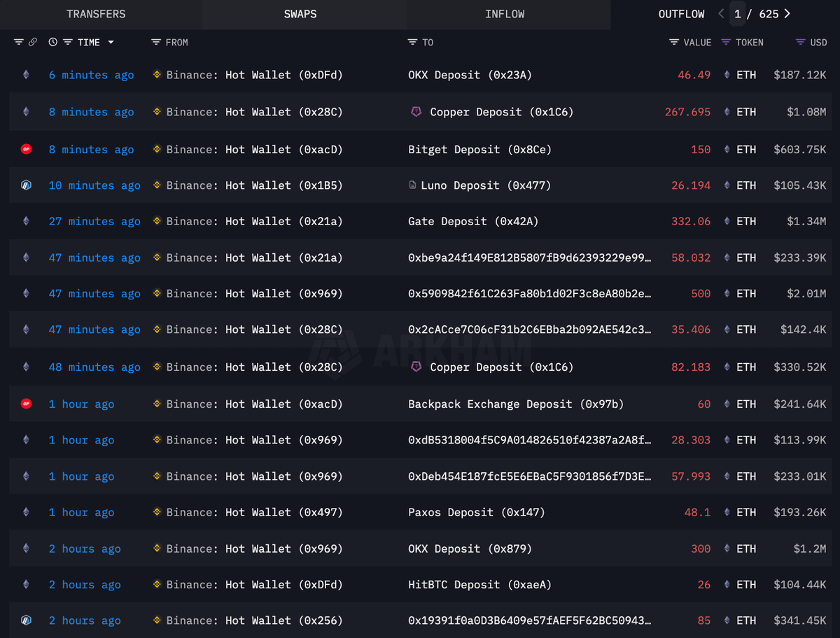Click the '6 minutes ago' transaction time
This screenshot has height=638, width=840.
[x=91, y=75]
